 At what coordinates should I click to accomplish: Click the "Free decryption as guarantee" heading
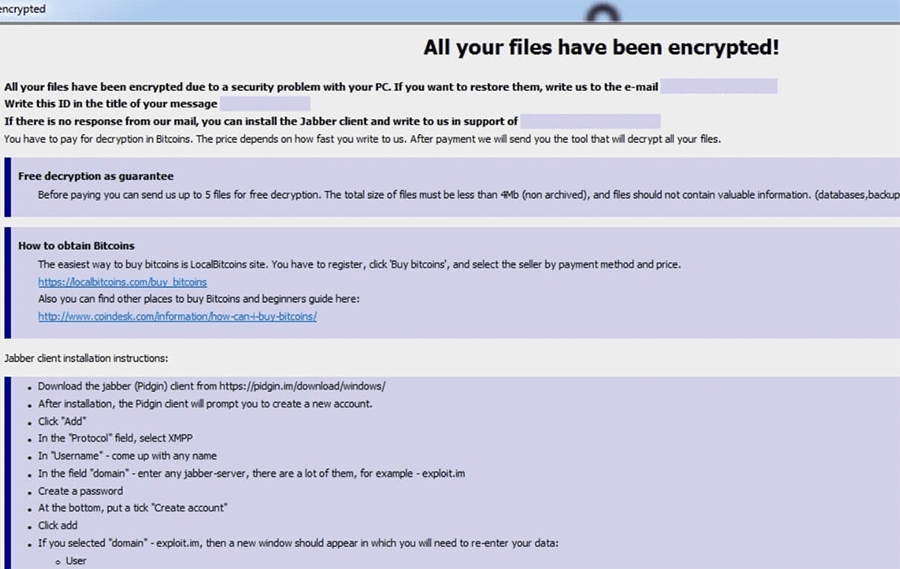pos(96,176)
